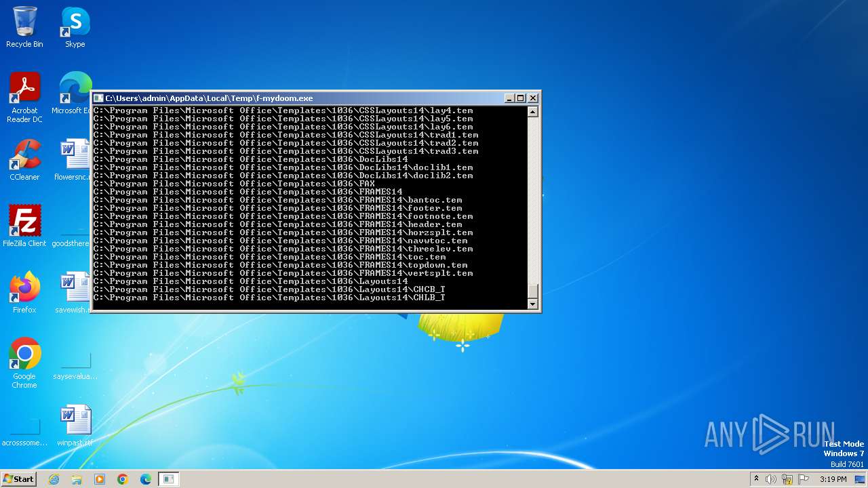Click the console line ending doclib1.tem
This screenshot has width=868, height=488.
pyautogui.click(x=283, y=167)
